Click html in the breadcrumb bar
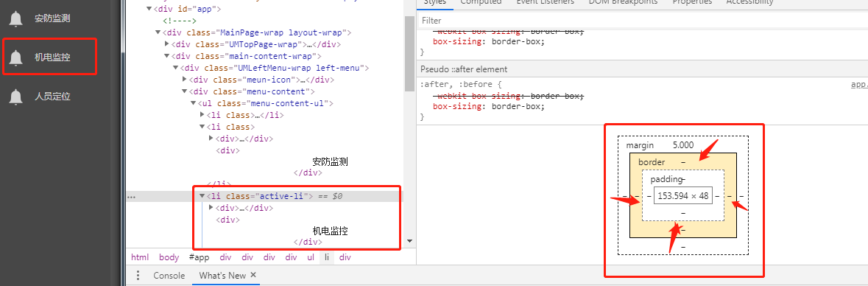868x286 pixels. tap(140, 257)
